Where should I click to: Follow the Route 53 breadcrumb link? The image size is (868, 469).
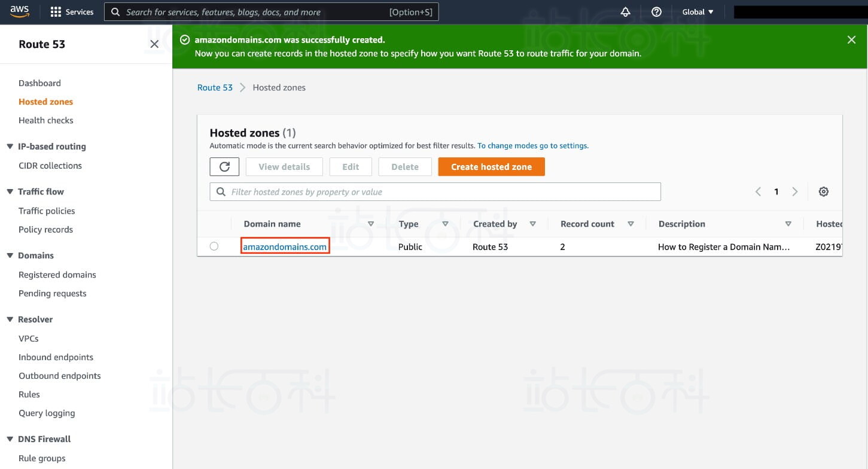point(215,87)
